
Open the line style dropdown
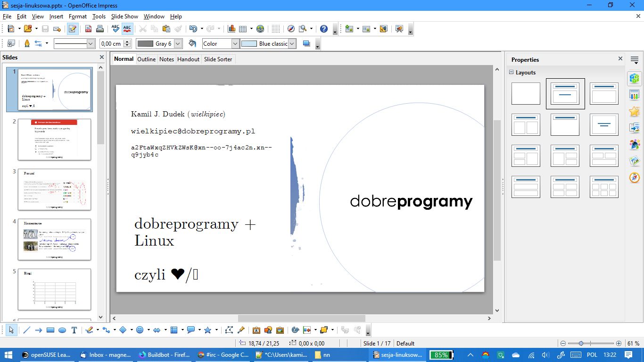click(x=91, y=43)
